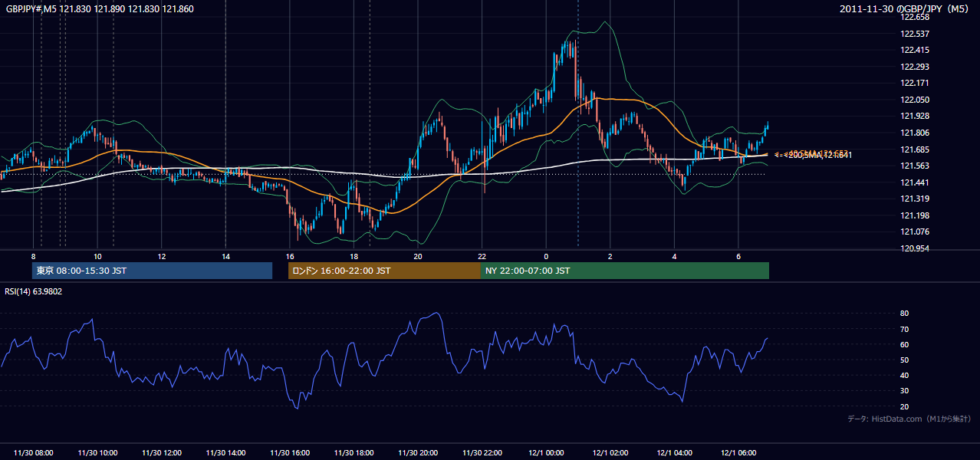Click hour label 10 under price chart
The image size is (980, 460).
[97, 256]
